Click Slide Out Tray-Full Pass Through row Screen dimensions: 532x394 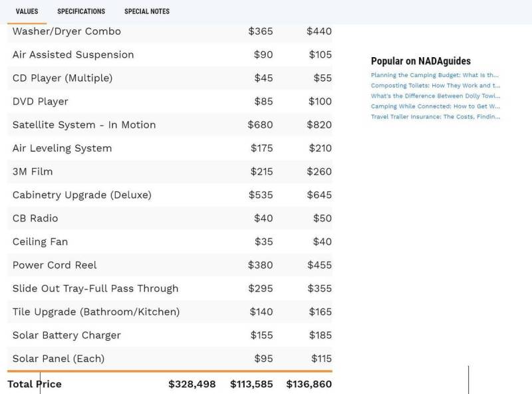[x=95, y=288]
